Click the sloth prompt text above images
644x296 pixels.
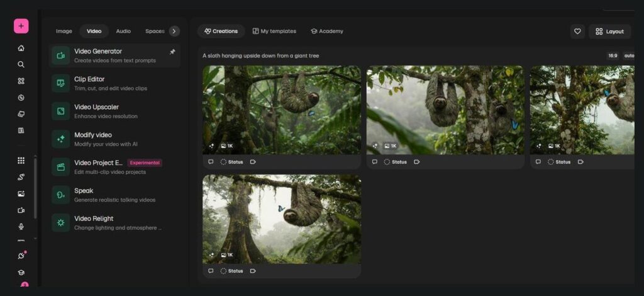(260, 55)
